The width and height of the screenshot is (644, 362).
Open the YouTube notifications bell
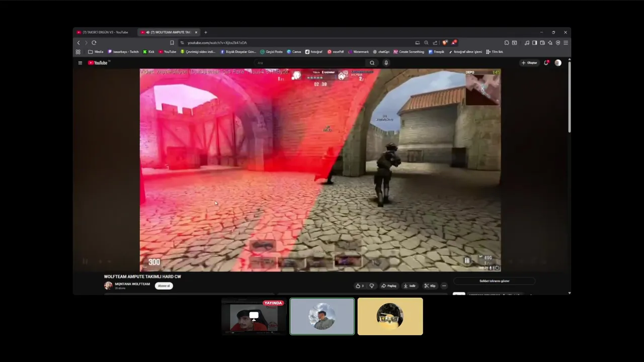click(x=546, y=63)
